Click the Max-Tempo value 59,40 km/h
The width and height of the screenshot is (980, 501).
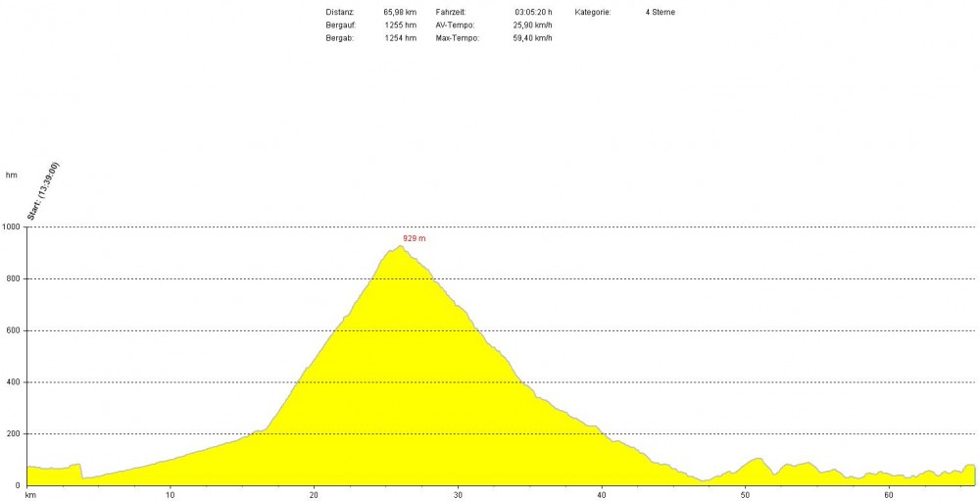click(x=532, y=38)
